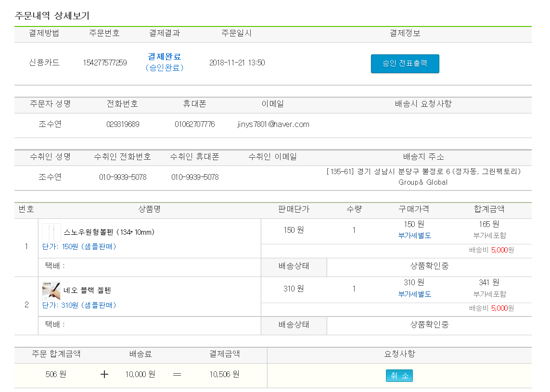Click the 상품명 column header

150,209
